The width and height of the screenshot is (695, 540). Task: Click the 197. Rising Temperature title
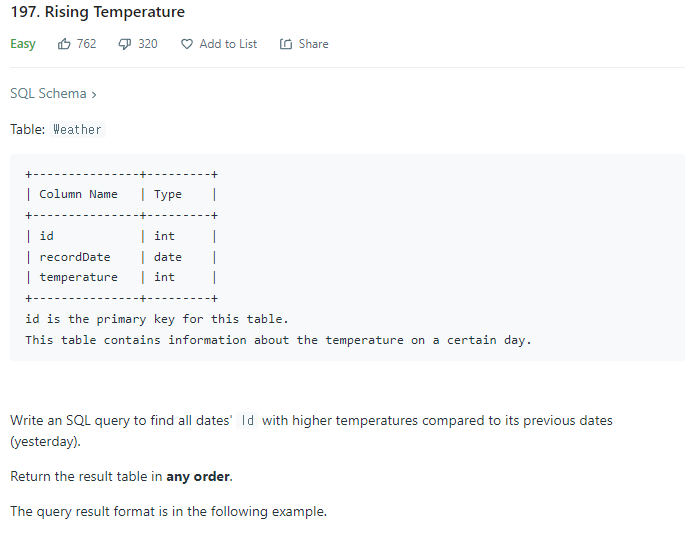tap(97, 12)
